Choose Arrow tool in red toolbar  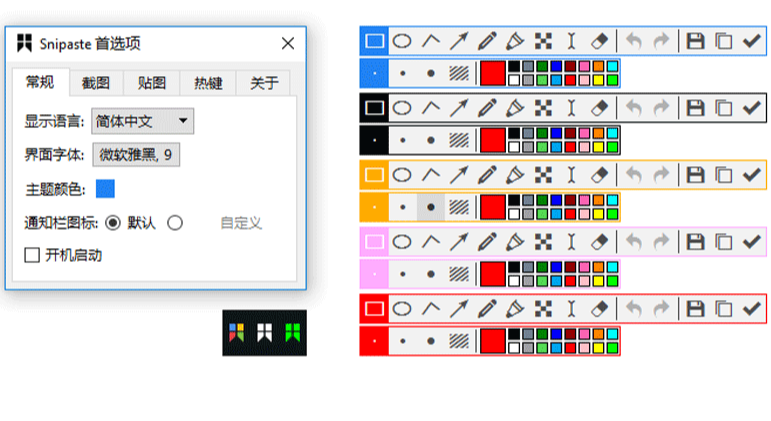pos(459,308)
